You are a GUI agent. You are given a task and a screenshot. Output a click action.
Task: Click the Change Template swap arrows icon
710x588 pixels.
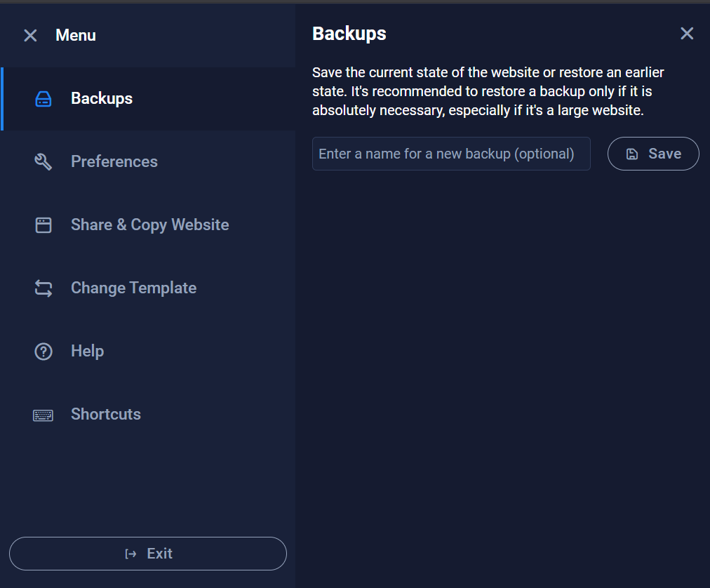[x=43, y=288]
